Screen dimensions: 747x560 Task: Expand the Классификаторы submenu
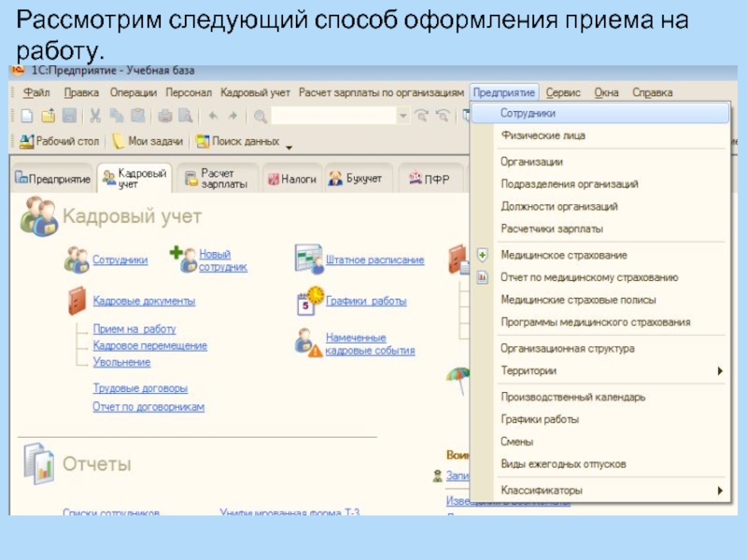(x=720, y=490)
